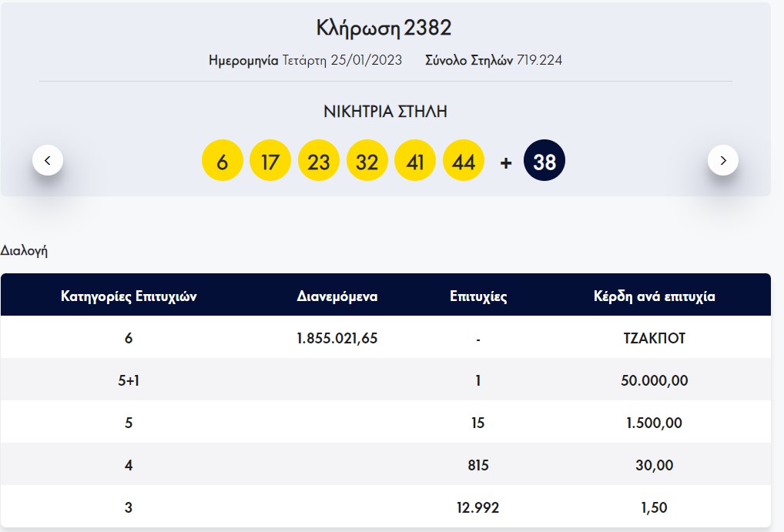Image resolution: width=784 pixels, height=532 pixels.
Task: Click the draw date Τετάρτη 25/01/2023
Action: point(342,60)
